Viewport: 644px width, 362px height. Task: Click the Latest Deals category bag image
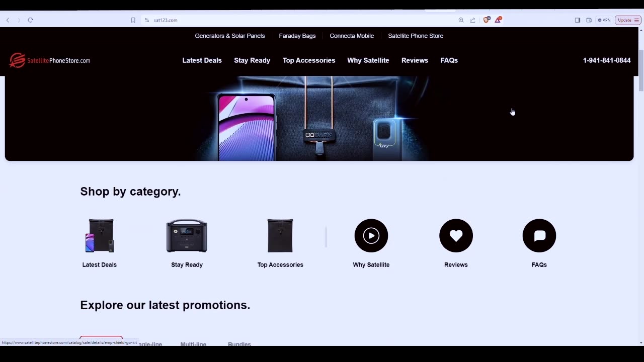(x=100, y=235)
